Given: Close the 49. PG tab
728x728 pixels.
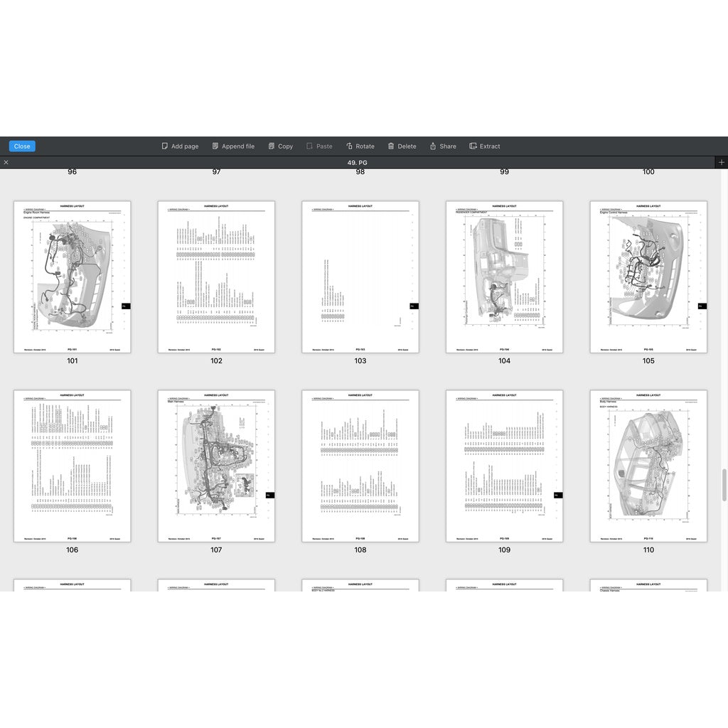Looking at the screenshot, I should click(x=6, y=163).
